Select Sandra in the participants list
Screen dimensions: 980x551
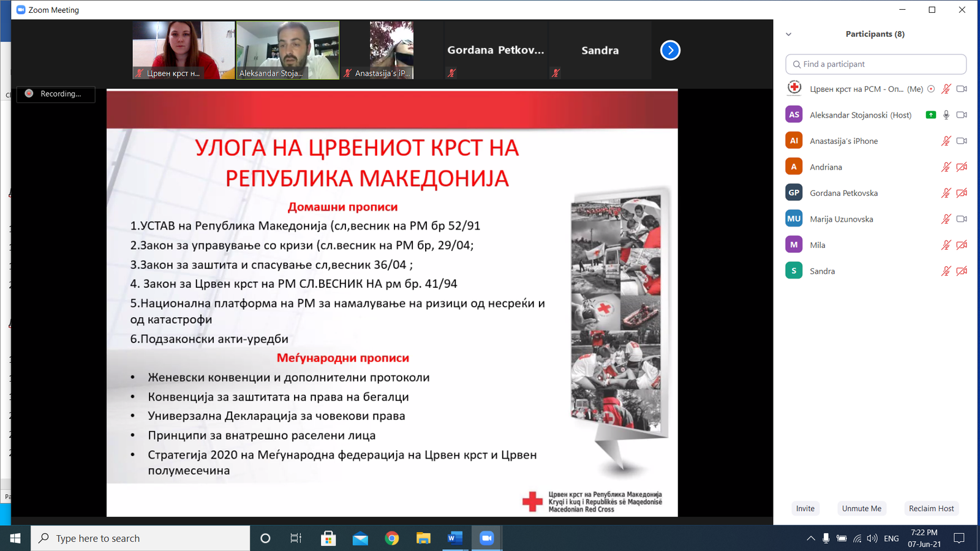(x=822, y=271)
